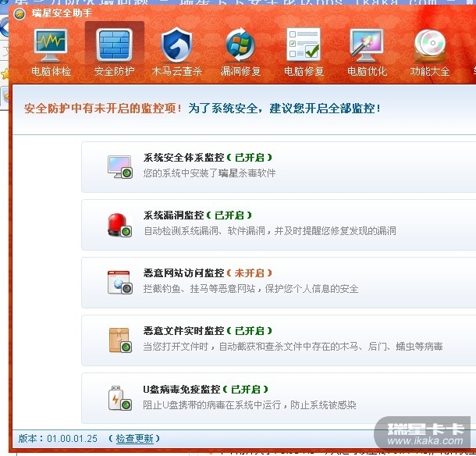476x456 pixels.
Task: Switch to the 功能大全 tab label
Action: [x=430, y=71]
